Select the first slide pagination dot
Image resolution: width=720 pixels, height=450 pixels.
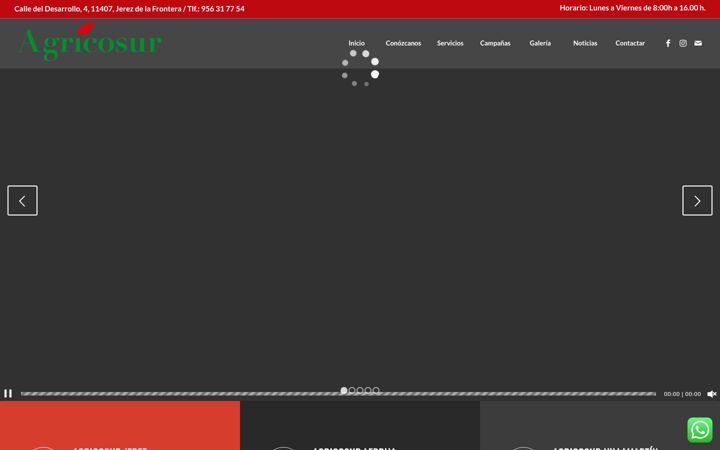344,390
